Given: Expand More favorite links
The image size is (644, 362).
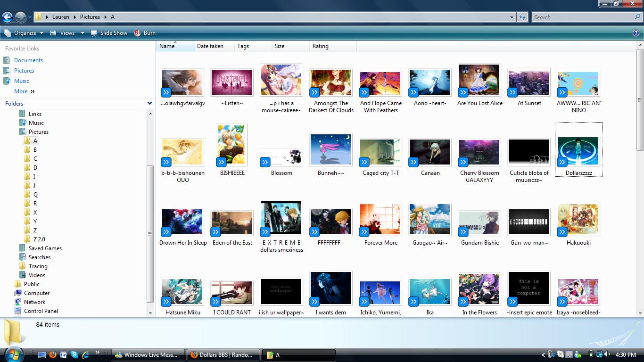Looking at the screenshot, I should click(25, 91).
